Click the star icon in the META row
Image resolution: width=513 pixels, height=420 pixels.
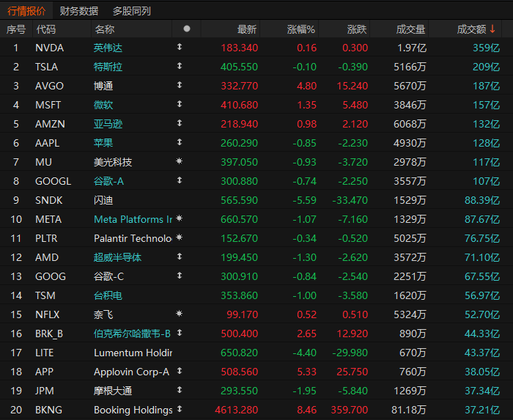[x=179, y=218]
